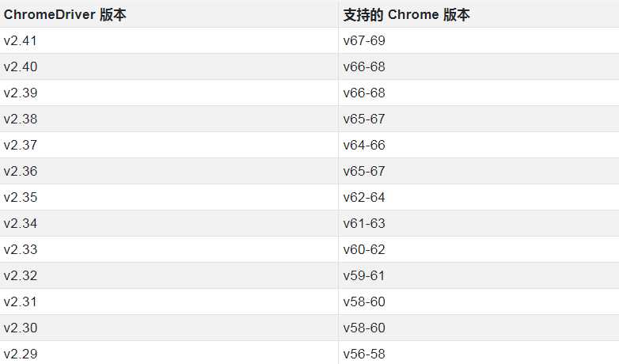Select the v2.37 ChromeDriver cell
619x364 pixels.
[169, 145]
